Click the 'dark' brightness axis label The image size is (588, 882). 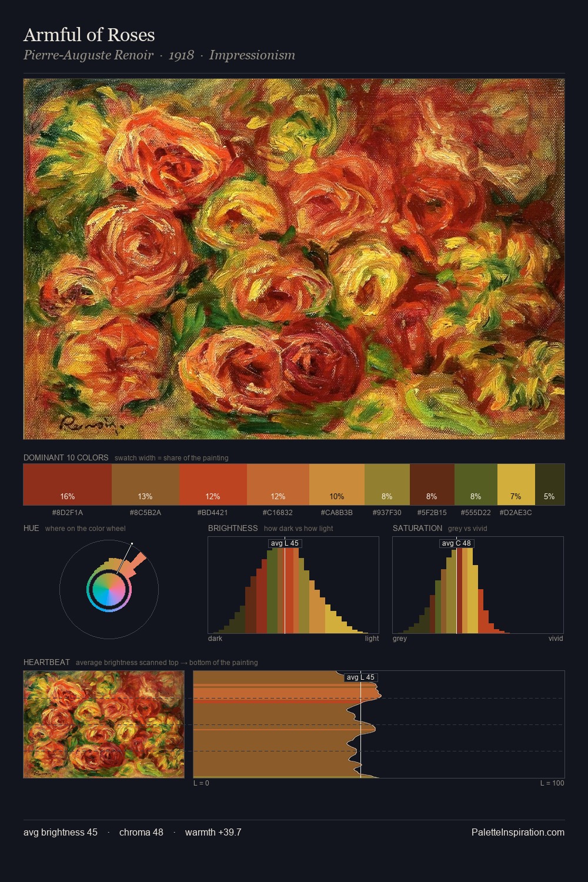coord(215,639)
